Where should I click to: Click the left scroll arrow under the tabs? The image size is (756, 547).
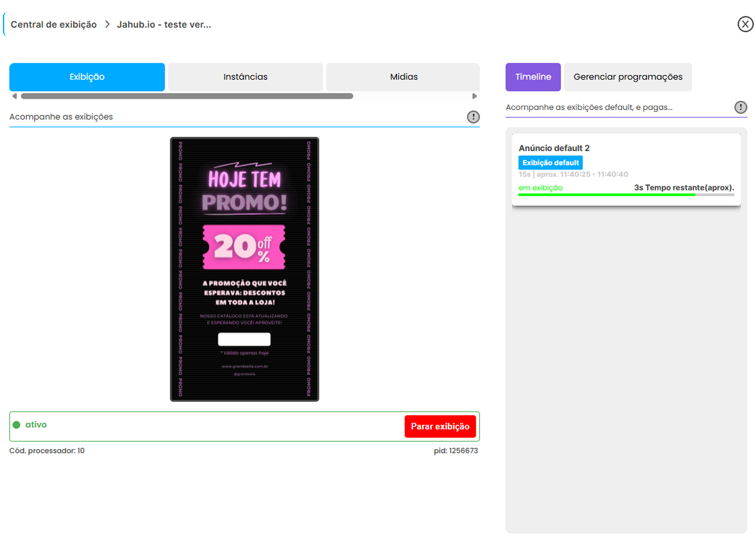pos(14,96)
